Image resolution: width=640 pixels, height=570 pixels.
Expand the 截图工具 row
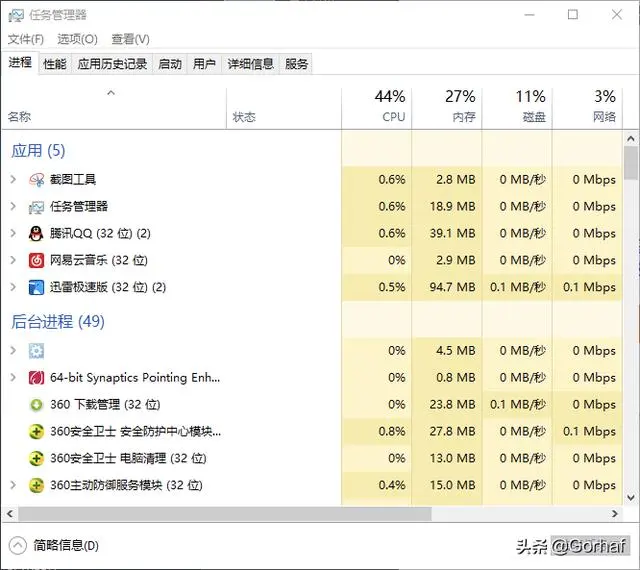(x=13, y=179)
